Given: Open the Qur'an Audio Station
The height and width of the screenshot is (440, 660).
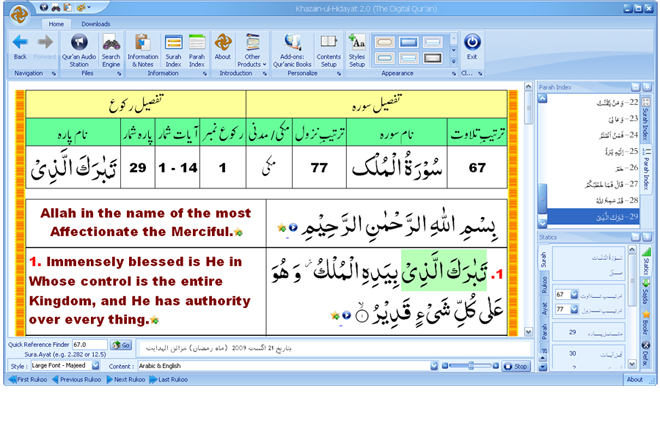Looking at the screenshot, I should tap(79, 50).
